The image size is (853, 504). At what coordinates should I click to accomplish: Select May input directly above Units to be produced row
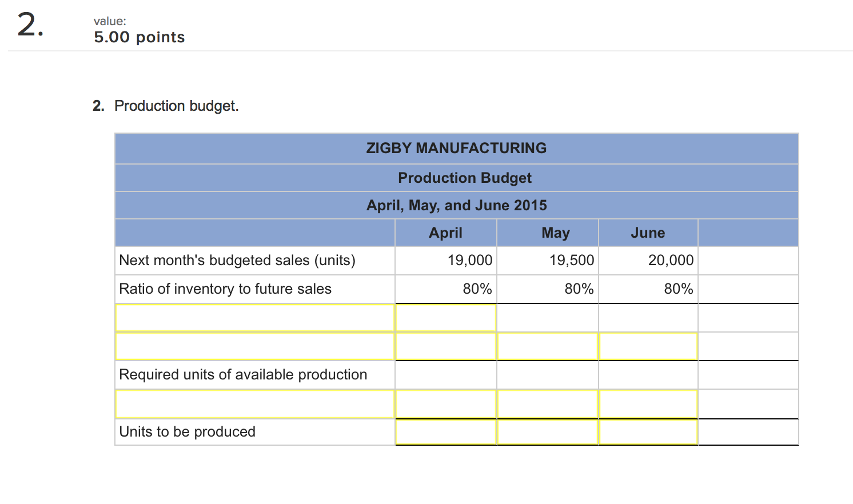(x=547, y=404)
